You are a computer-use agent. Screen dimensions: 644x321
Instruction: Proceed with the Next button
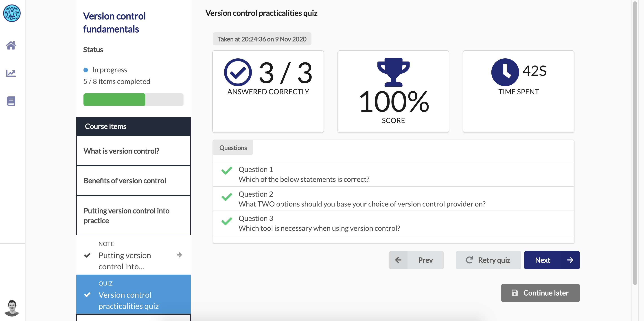(552, 260)
